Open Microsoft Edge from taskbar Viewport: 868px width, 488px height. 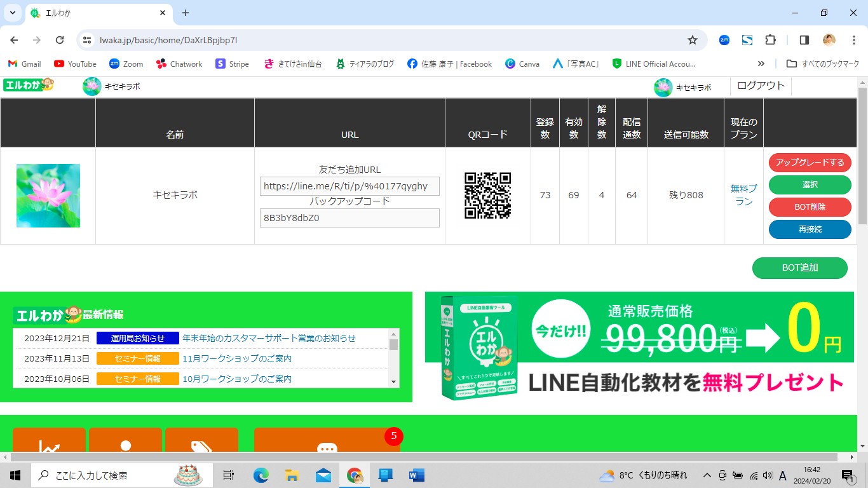click(x=261, y=475)
